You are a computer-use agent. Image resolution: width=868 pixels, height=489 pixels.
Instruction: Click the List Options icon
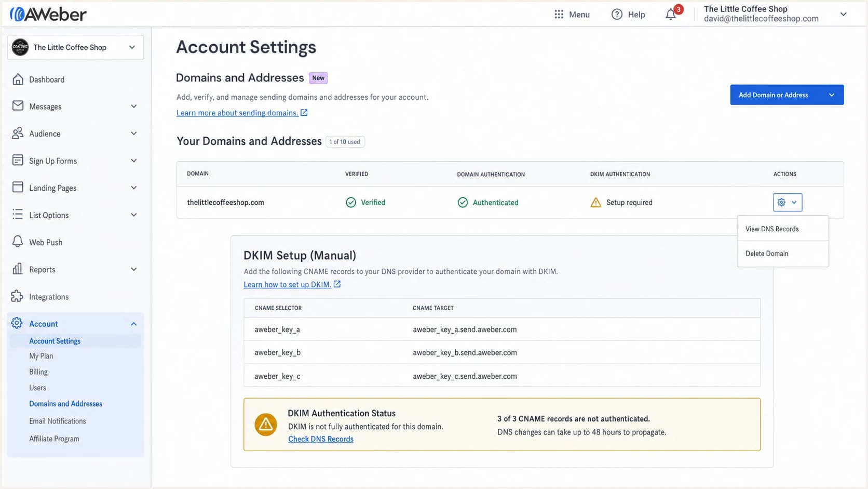(18, 214)
